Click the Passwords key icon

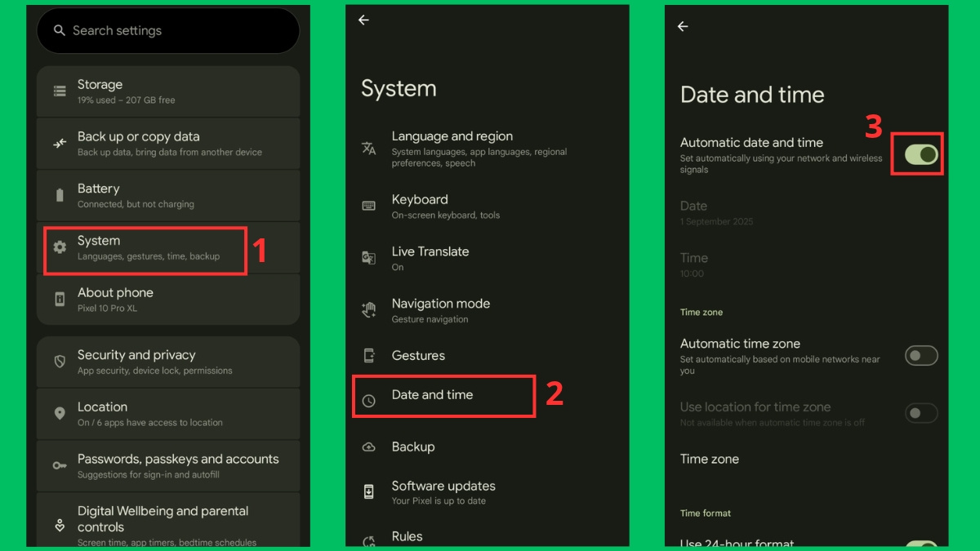[60, 465]
